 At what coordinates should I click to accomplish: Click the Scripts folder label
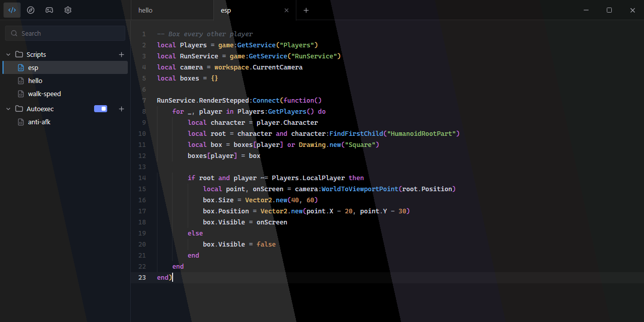coord(36,54)
